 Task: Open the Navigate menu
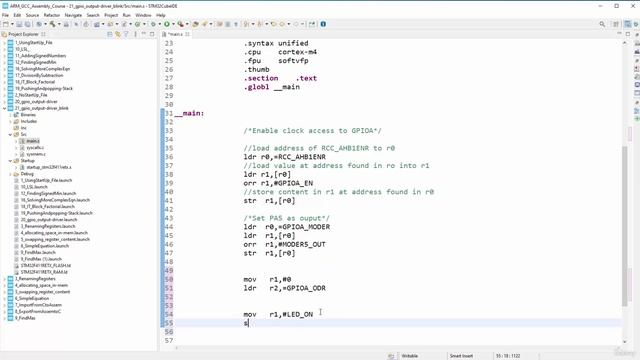click(73, 15)
